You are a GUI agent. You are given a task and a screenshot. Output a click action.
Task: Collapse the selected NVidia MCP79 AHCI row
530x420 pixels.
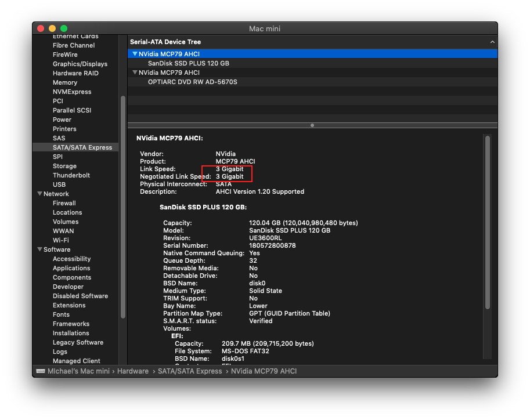(135, 54)
